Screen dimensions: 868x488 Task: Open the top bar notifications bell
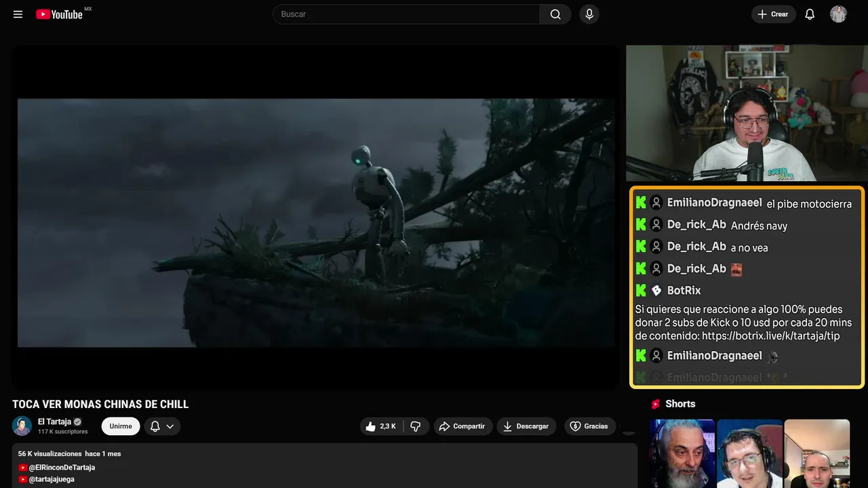[x=810, y=14]
